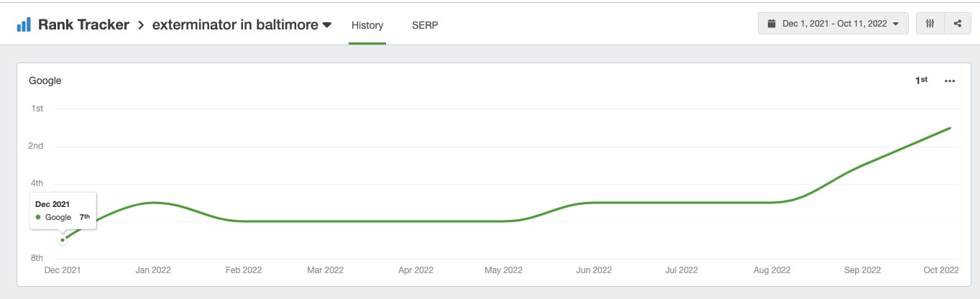
Task: Click the Feb 2022 x-axis label
Action: [x=243, y=270]
